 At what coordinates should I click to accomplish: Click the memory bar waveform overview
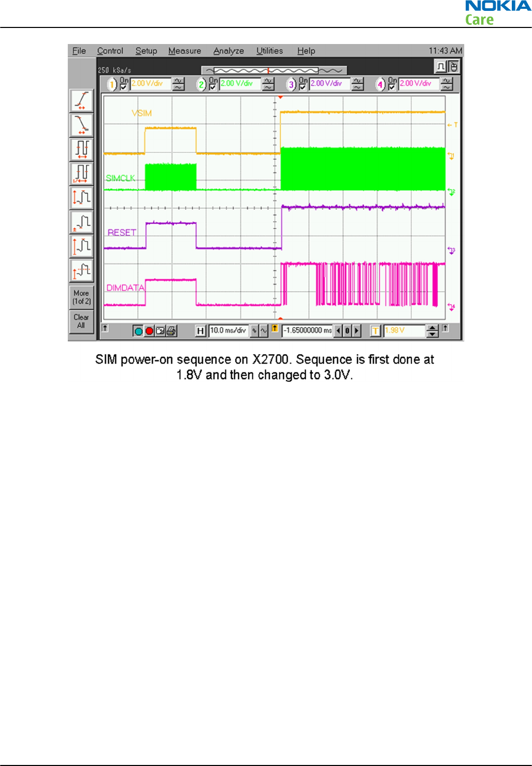274,70
